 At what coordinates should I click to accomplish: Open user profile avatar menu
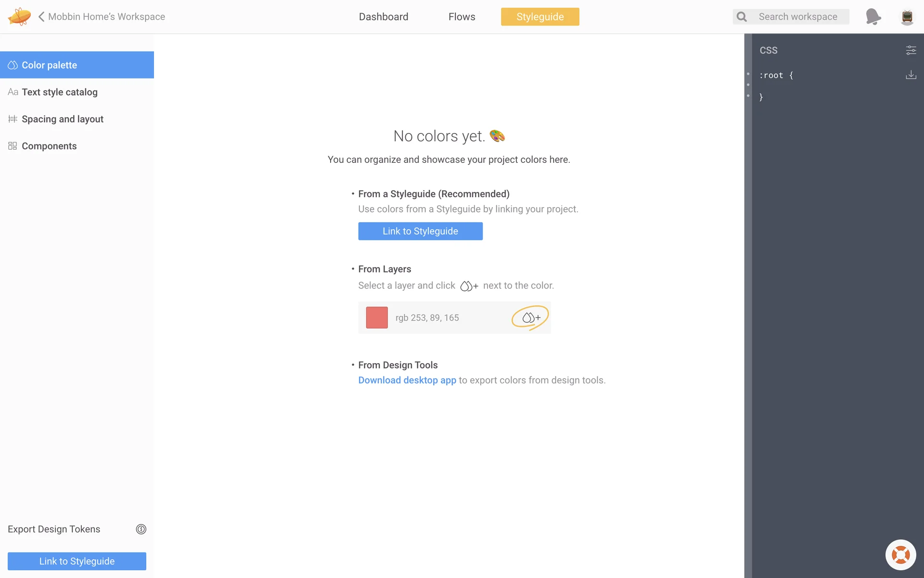[x=907, y=17]
